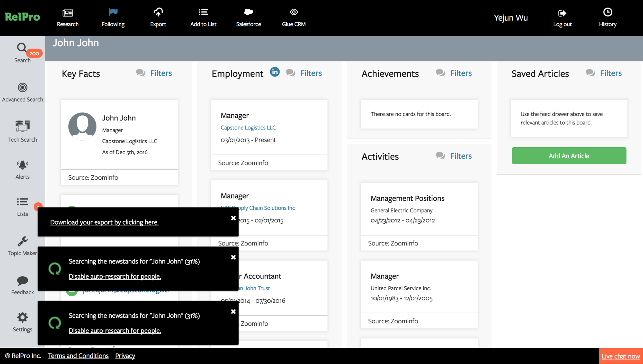
Task: Click the Following flag icon
Action: 113,12
